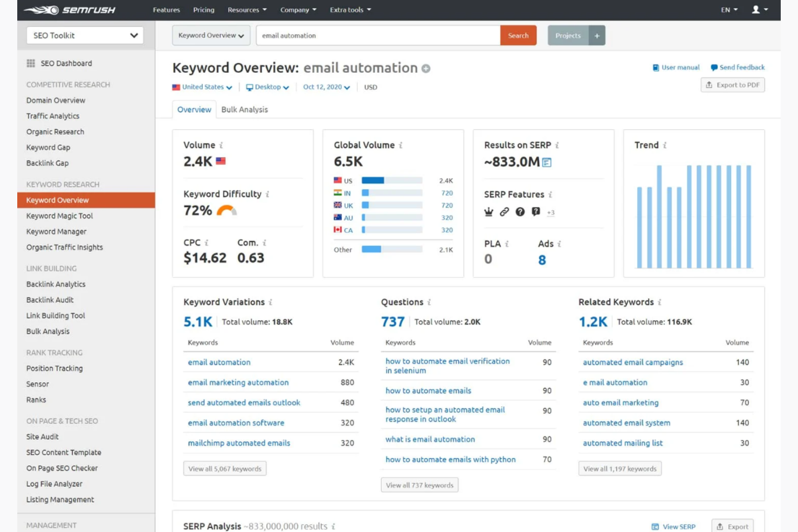Click Export to PDF button
The image size is (798, 532).
[x=733, y=85]
